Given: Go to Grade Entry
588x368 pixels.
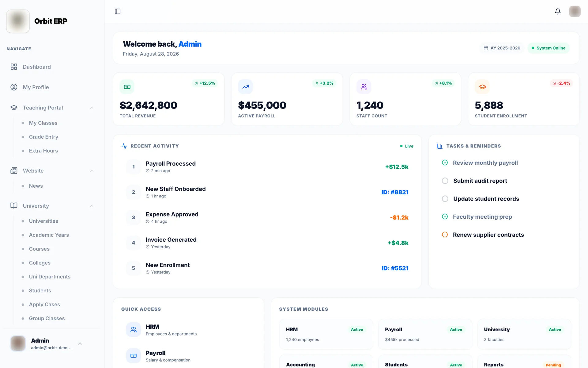Looking at the screenshot, I should click(43, 137).
